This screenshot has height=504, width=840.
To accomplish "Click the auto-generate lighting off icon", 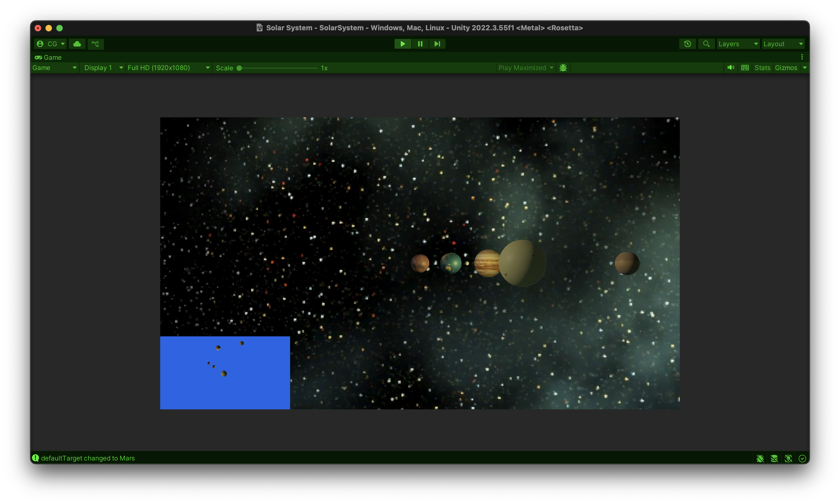I will (x=788, y=459).
